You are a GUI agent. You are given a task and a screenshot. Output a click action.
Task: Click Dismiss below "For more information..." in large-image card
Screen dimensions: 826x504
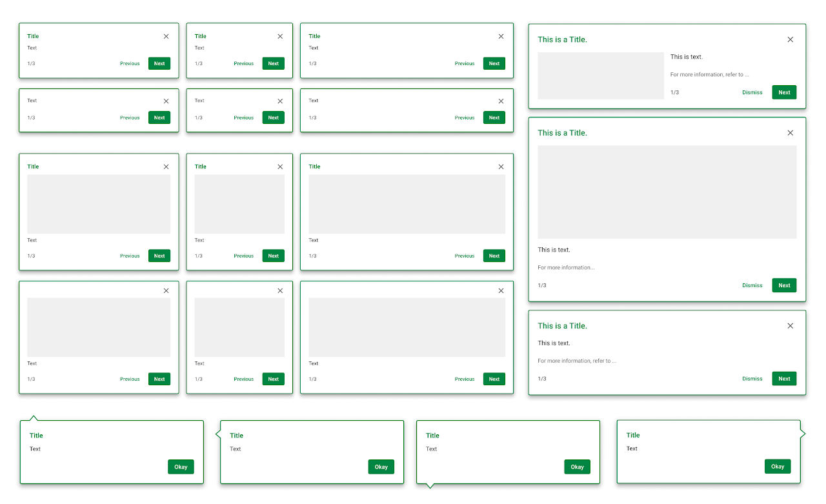[752, 285]
